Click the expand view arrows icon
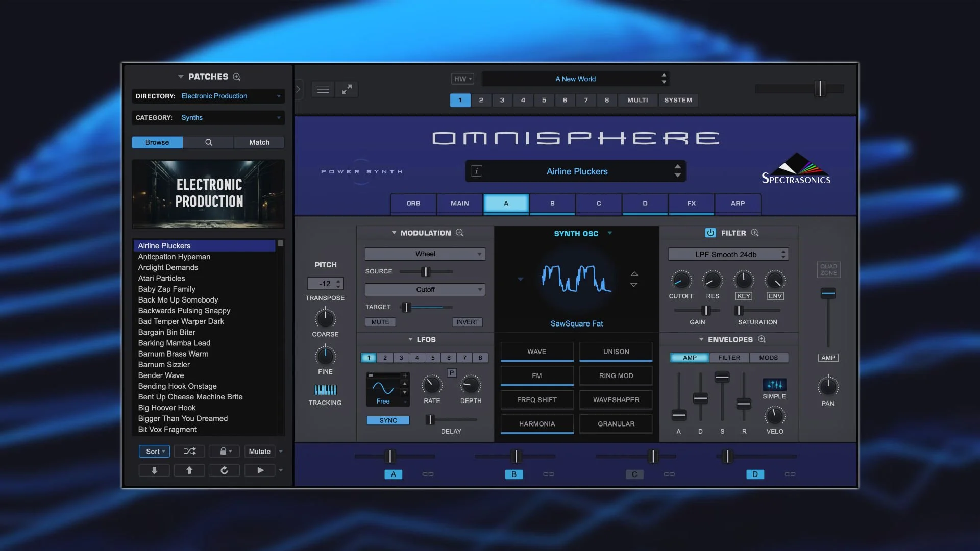The image size is (980, 551). [x=347, y=89]
